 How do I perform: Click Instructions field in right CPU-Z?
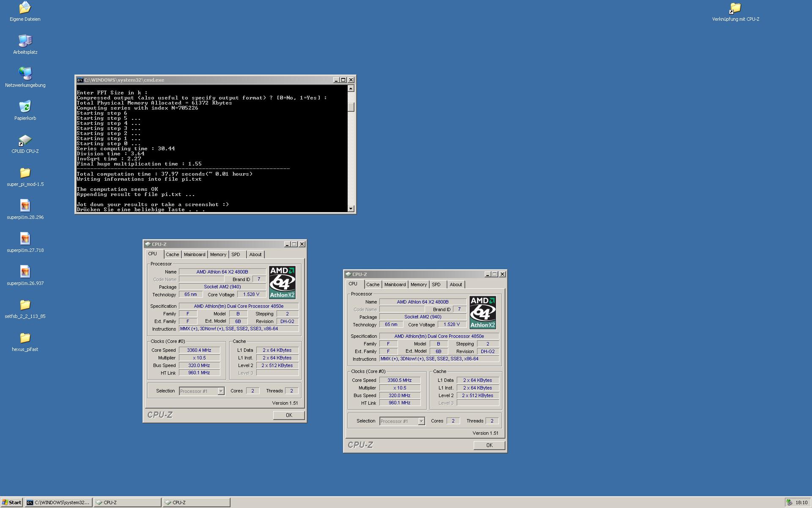[439, 359]
